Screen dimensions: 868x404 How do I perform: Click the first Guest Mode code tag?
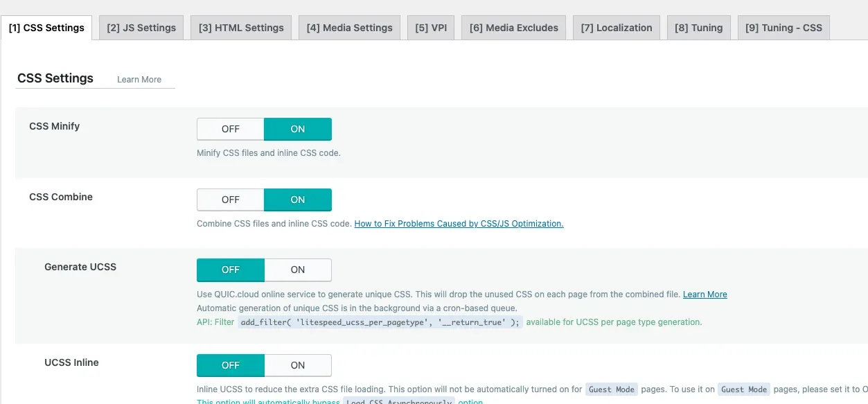611,389
